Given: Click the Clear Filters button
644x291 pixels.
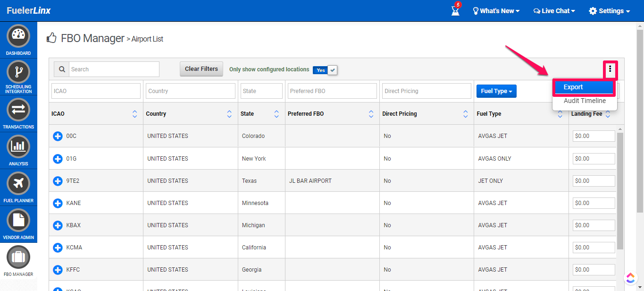Looking at the screenshot, I should tap(201, 69).
